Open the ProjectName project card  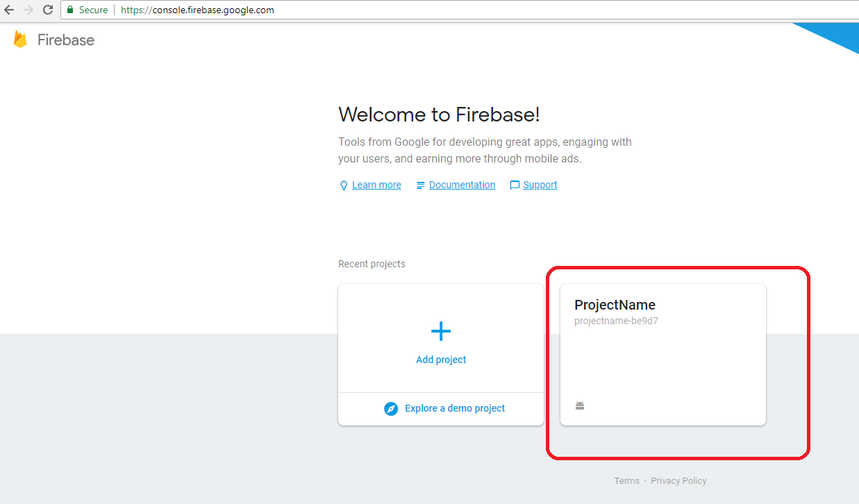tap(662, 354)
